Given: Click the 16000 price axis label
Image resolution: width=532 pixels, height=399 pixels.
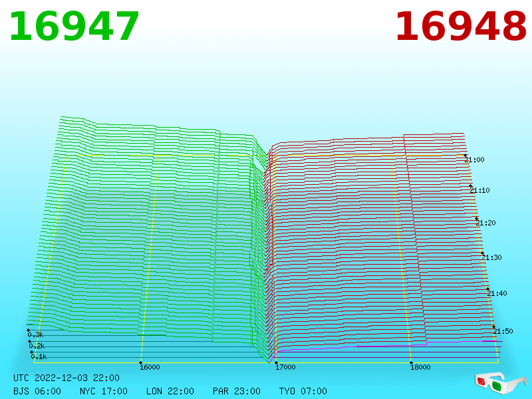Looking at the screenshot, I should (150, 367).
